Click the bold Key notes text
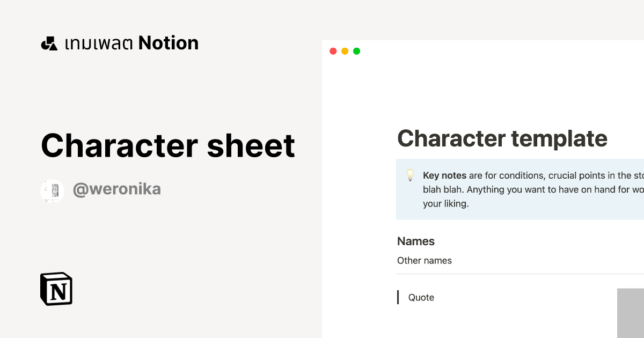The image size is (644, 338). point(444,175)
